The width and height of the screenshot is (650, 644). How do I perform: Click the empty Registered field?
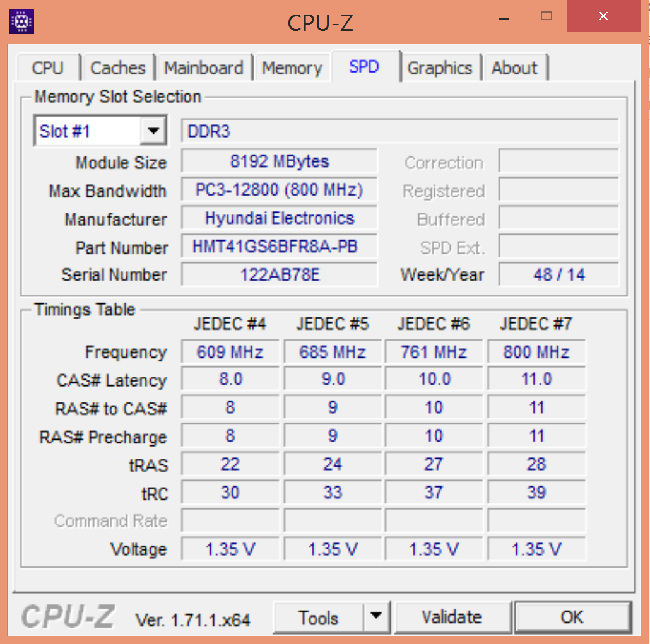pyautogui.click(x=558, y=189)
